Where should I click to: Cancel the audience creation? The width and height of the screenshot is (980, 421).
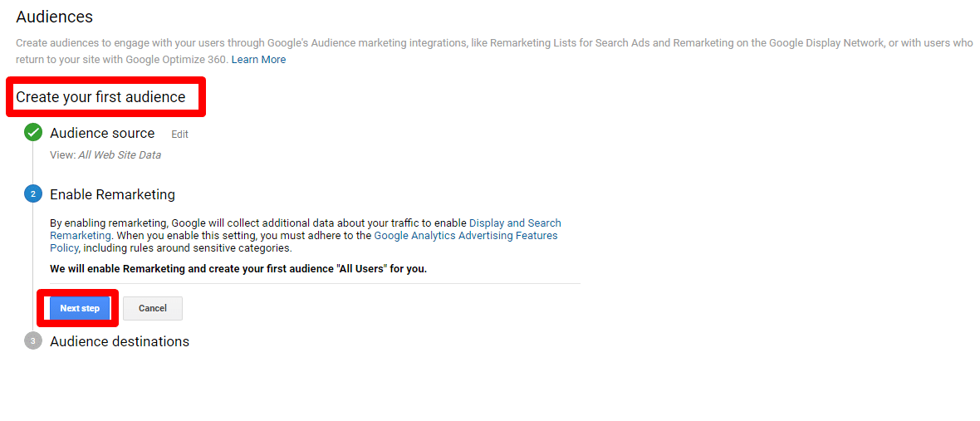tap(153, 308)
